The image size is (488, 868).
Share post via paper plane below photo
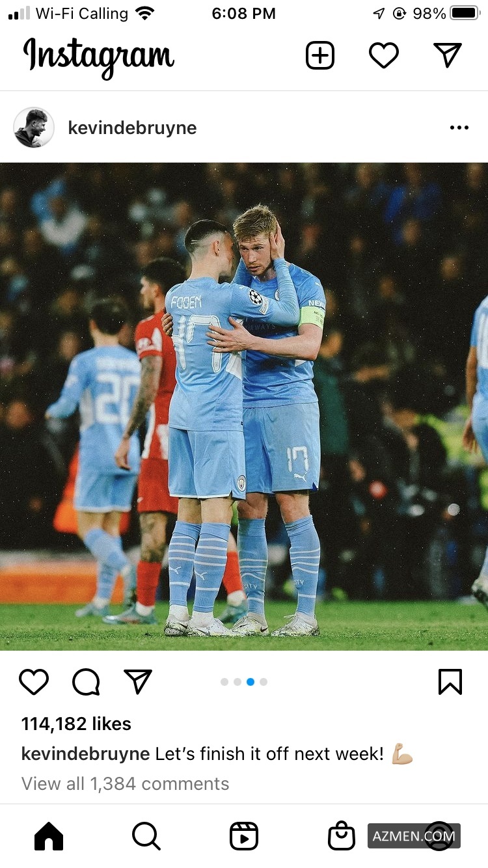click(x=138, y=681)
